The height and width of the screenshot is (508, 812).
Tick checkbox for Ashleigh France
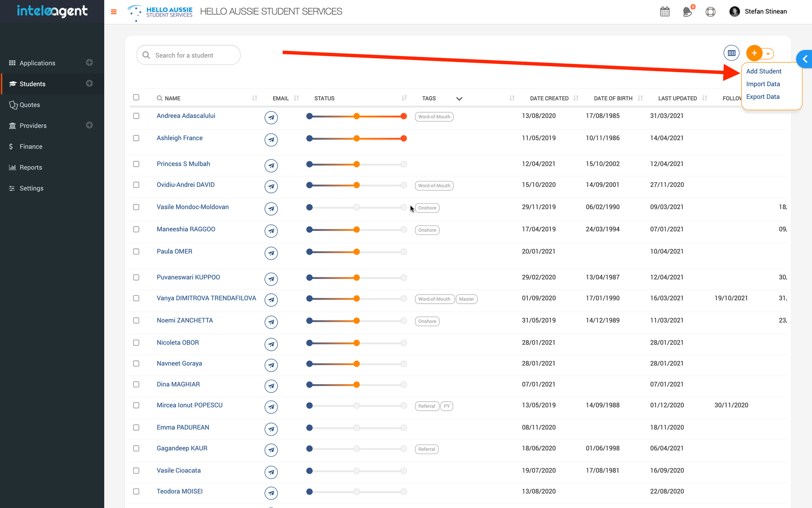(x=136, y=138)
